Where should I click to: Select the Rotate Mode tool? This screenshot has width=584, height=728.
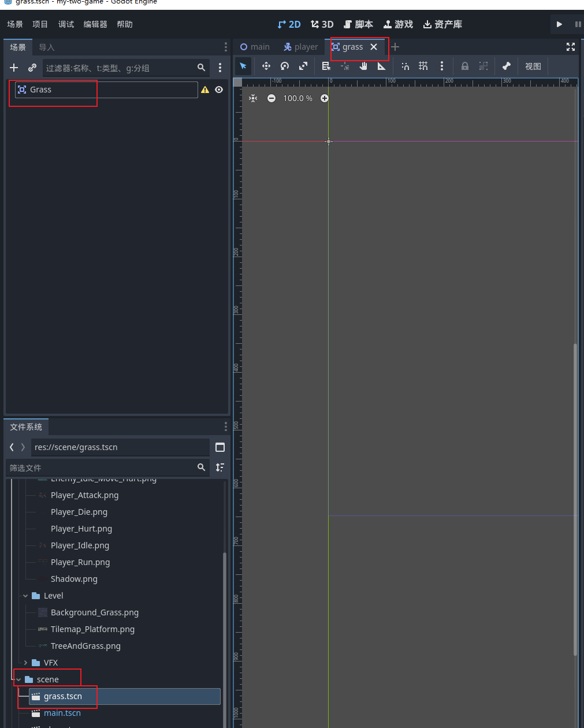(284, 66)
